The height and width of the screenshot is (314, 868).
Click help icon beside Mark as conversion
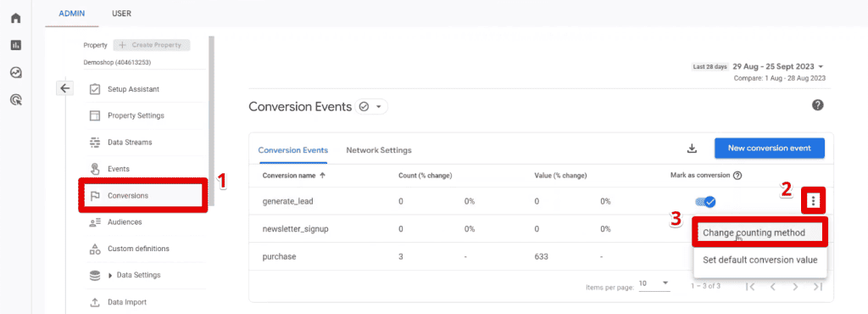tap(737, 176)
